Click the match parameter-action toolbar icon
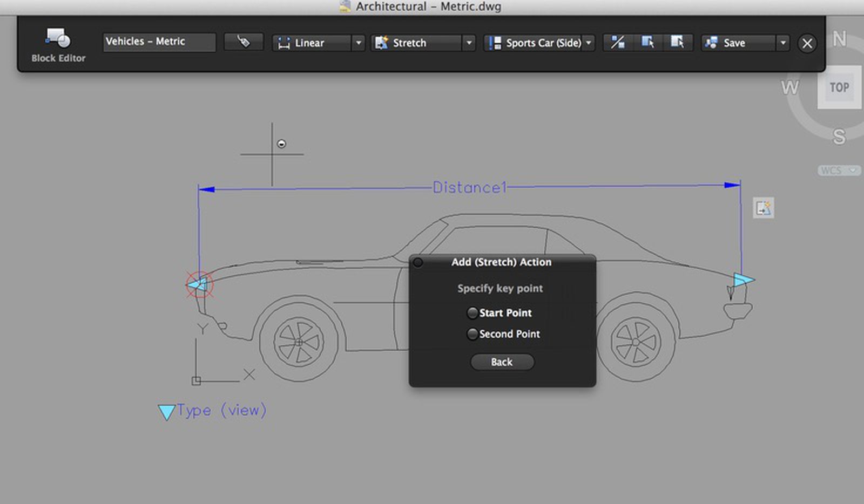Viewport: 864px width, 504px height. point(617,43)
